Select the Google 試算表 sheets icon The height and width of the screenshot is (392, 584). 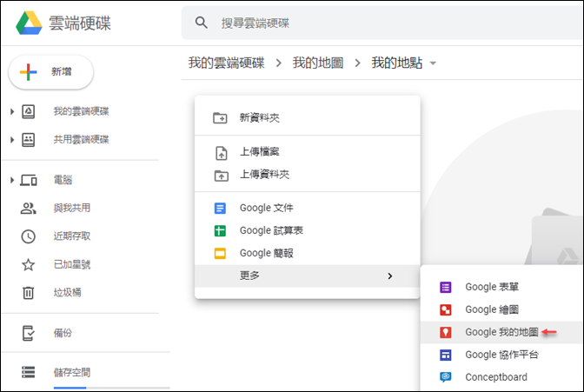pos(220,230)
